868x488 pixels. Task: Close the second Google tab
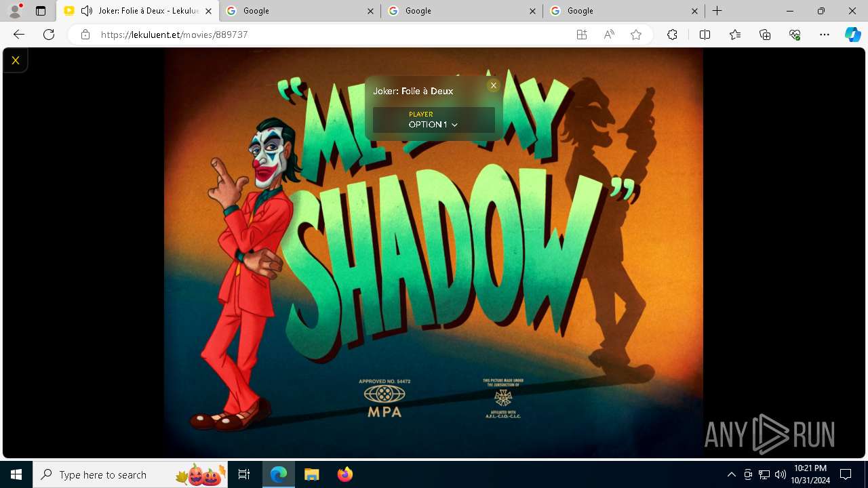point(533,11)
